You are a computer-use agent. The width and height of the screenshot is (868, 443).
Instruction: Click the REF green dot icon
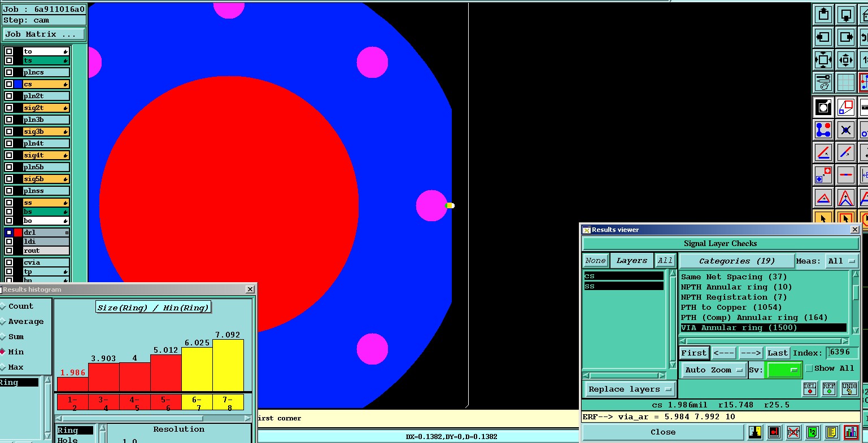[x=829, y=388]
